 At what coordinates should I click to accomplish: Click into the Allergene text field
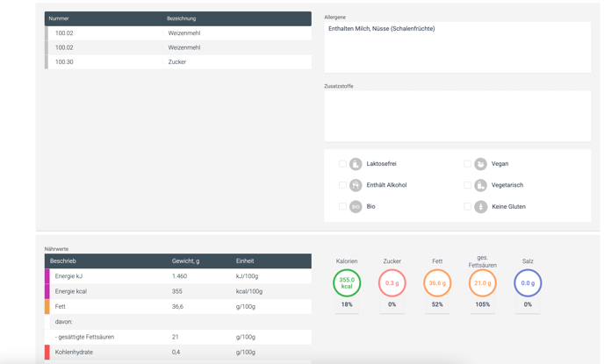pyautogui.click(x=457, y=47)
